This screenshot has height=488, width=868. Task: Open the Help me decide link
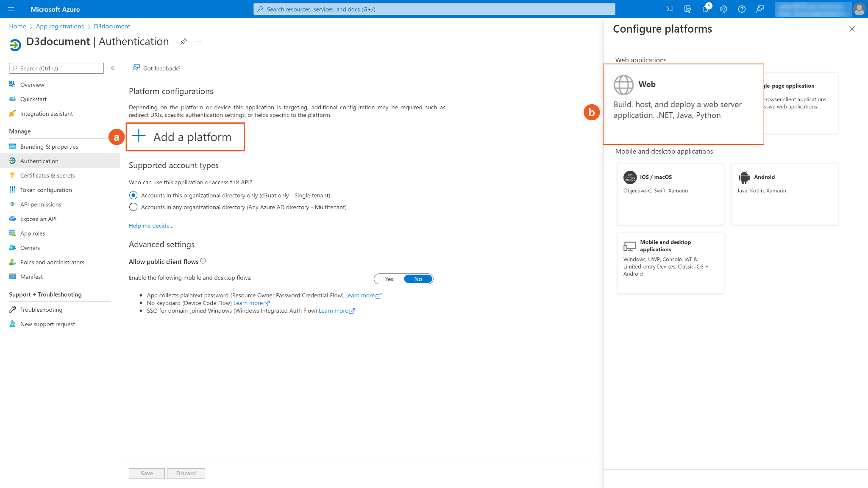(x=151, y=226)
